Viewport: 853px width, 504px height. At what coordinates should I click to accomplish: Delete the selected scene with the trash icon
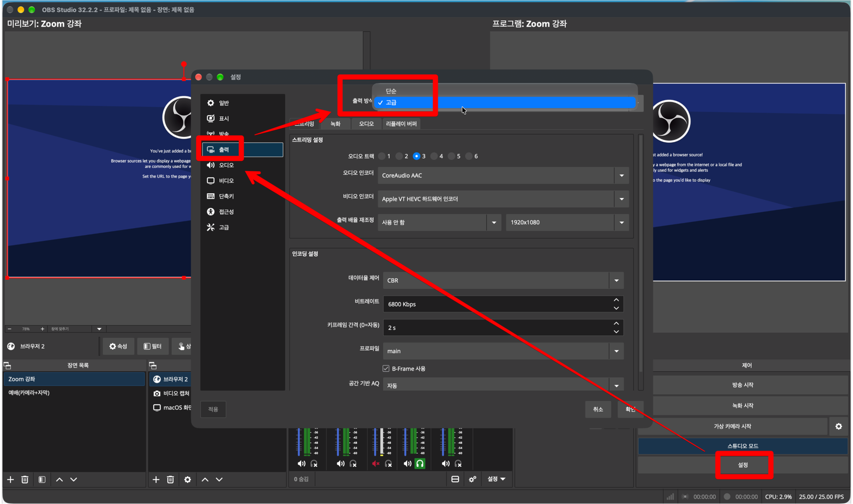point(25,479)
